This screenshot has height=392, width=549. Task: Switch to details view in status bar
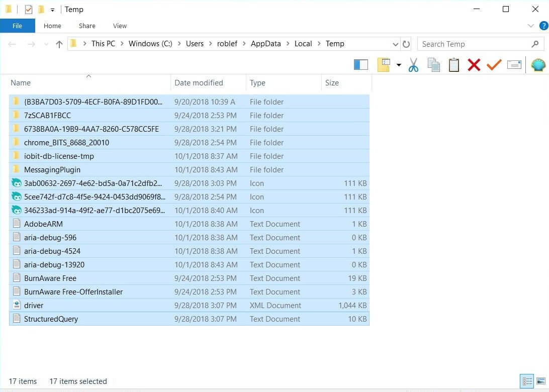527,381
